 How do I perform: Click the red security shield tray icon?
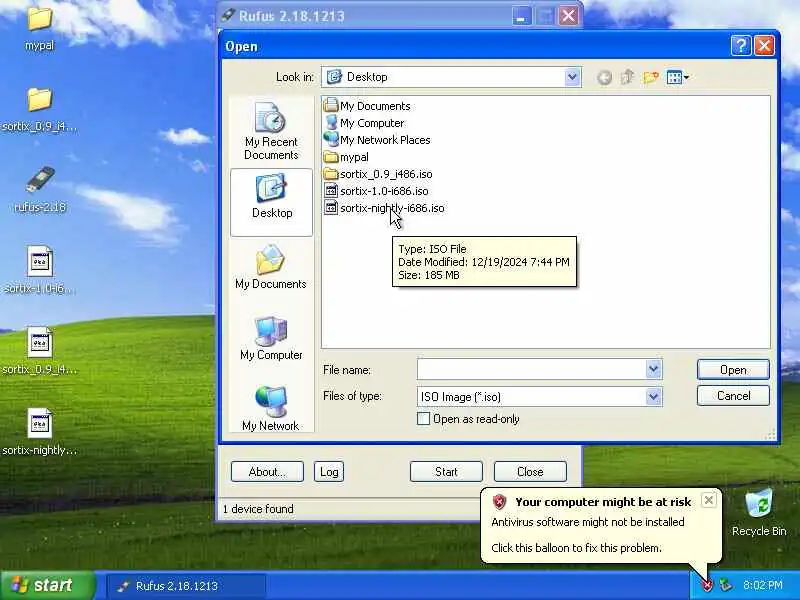[x=707, y=585]
